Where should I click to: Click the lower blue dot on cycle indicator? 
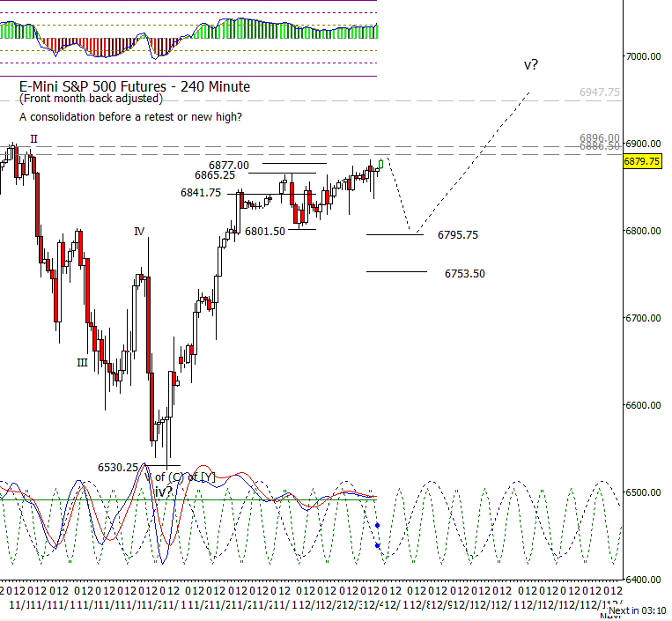click(378, 545)
